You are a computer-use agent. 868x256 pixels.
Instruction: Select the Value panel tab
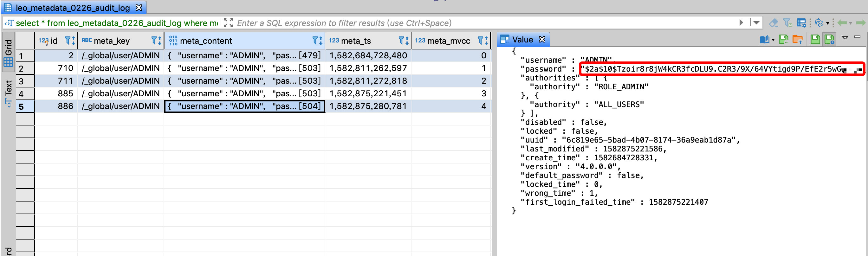[x=522, y=40]
